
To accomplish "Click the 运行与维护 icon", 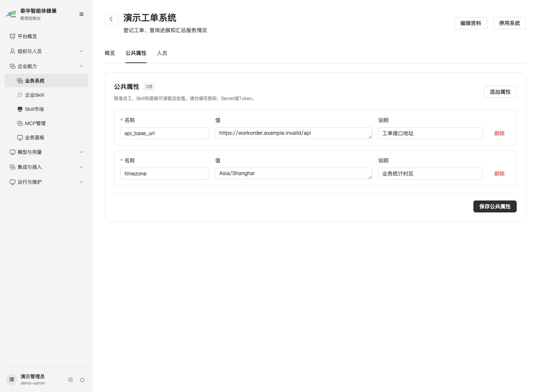I will click(x=12, y=182).
